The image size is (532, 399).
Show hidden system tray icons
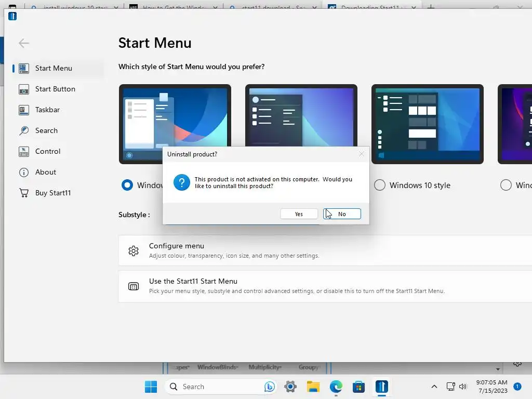[434, 387]
